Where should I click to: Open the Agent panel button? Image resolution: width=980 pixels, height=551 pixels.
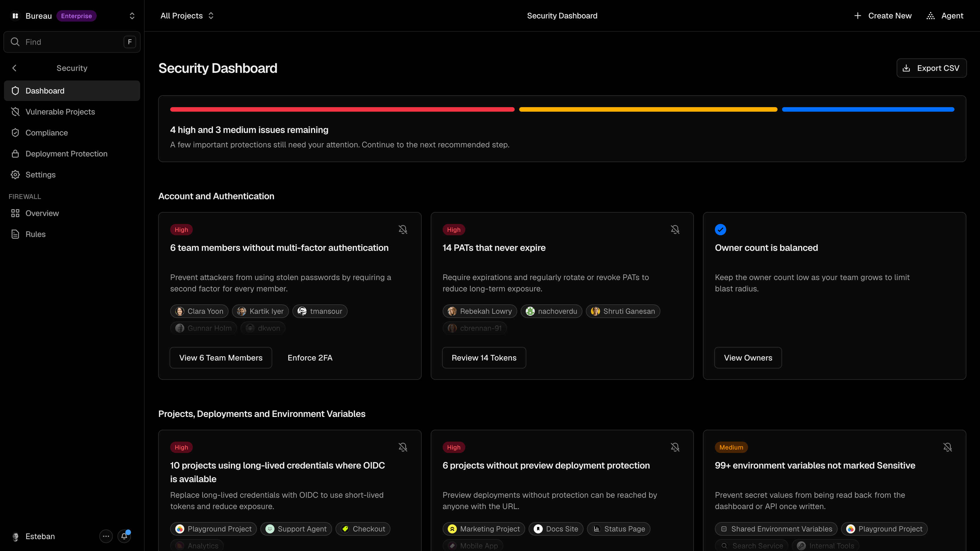(945, 16)
